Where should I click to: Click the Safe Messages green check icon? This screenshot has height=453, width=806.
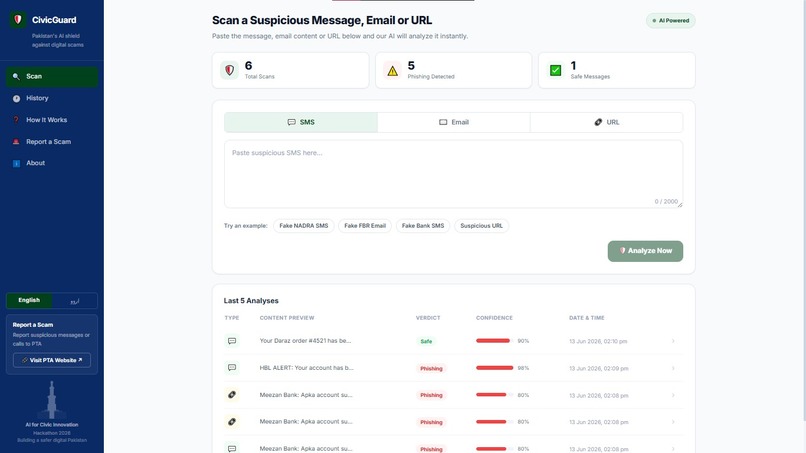click(556, 70)
